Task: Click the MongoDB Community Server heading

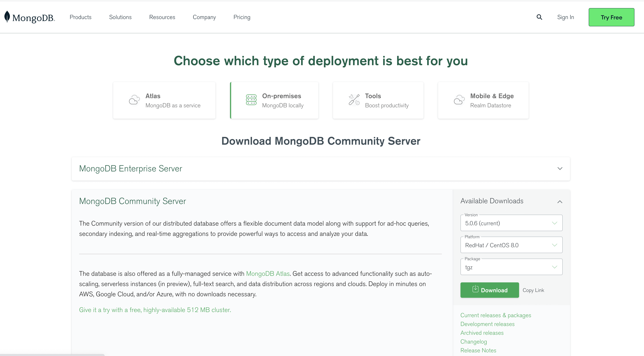Action: click(x=132, y=201)
